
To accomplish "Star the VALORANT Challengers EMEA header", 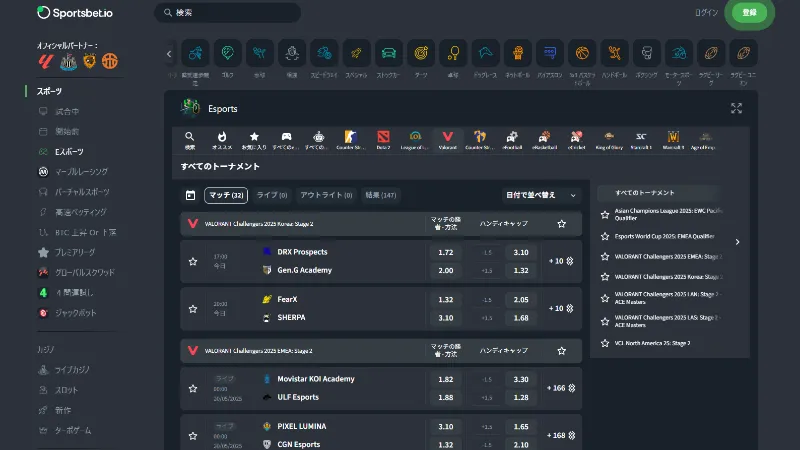I will pos(562,351).
